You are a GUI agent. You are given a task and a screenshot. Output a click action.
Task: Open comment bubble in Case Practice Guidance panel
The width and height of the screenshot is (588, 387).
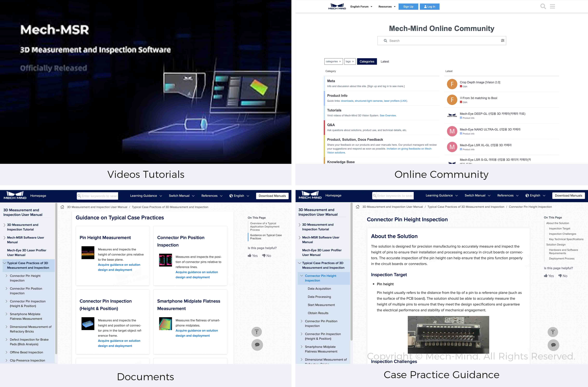coord(553,345)
